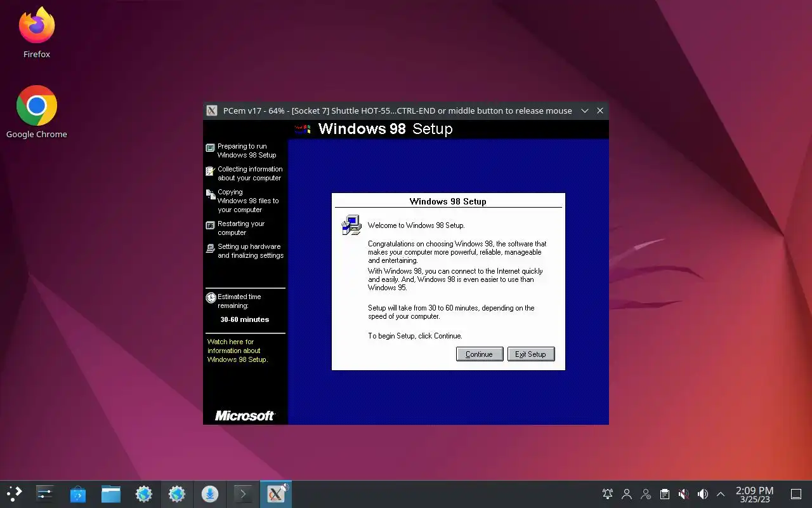The image size is (812, 508).
Task: Click the Estimated time remaining label
Action: click(239, 301)
